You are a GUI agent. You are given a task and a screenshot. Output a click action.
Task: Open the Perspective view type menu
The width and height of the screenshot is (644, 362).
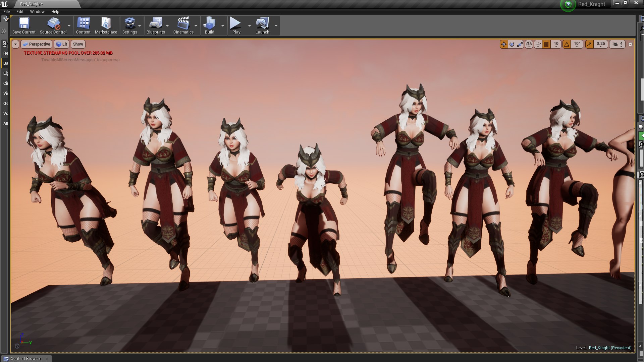(36, 44)
